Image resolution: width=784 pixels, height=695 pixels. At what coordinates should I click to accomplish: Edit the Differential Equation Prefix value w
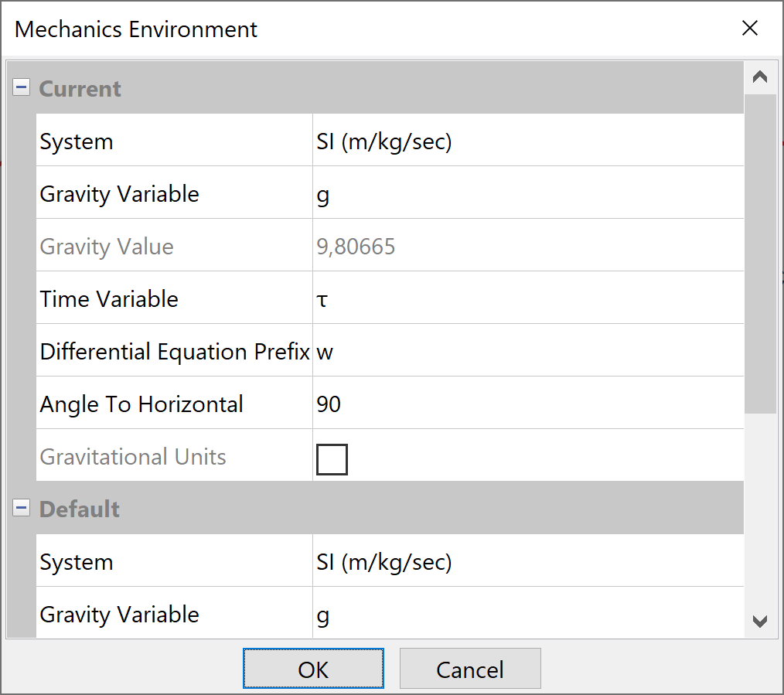click(527, 352)
